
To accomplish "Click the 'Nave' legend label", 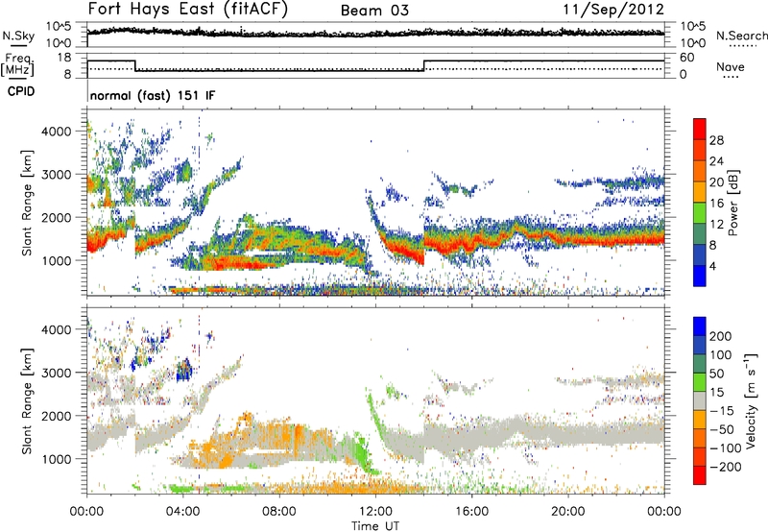I will pos(731,66).
